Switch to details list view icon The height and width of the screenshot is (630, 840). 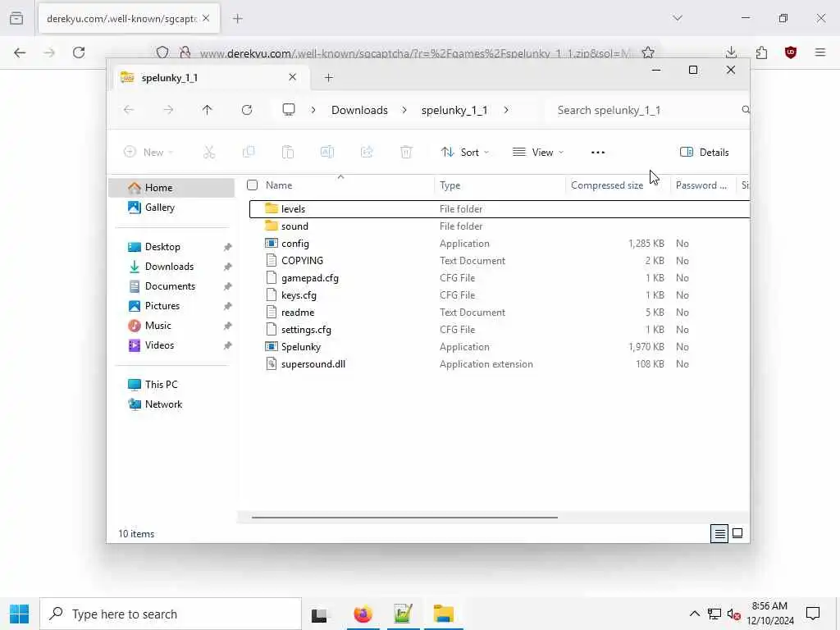[x=719, y=533]
